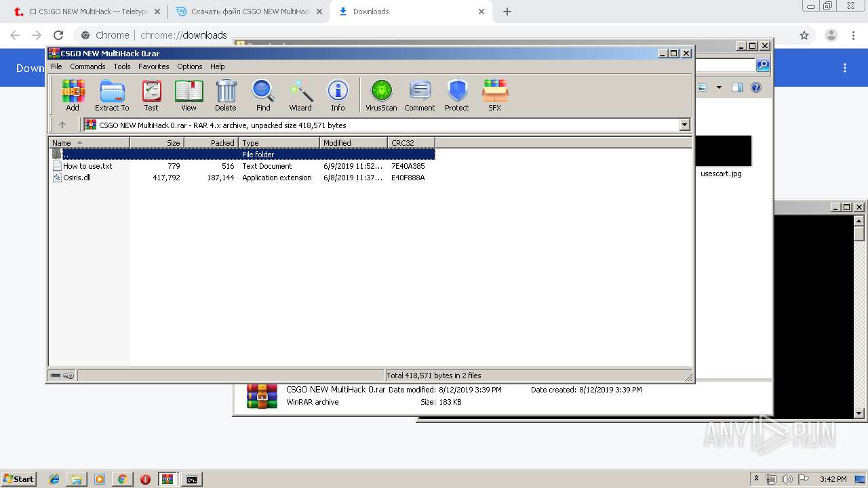Open Internet Explorer from the taskbar
This screenshot has height=488, width=868.
[x=54, y=479]
